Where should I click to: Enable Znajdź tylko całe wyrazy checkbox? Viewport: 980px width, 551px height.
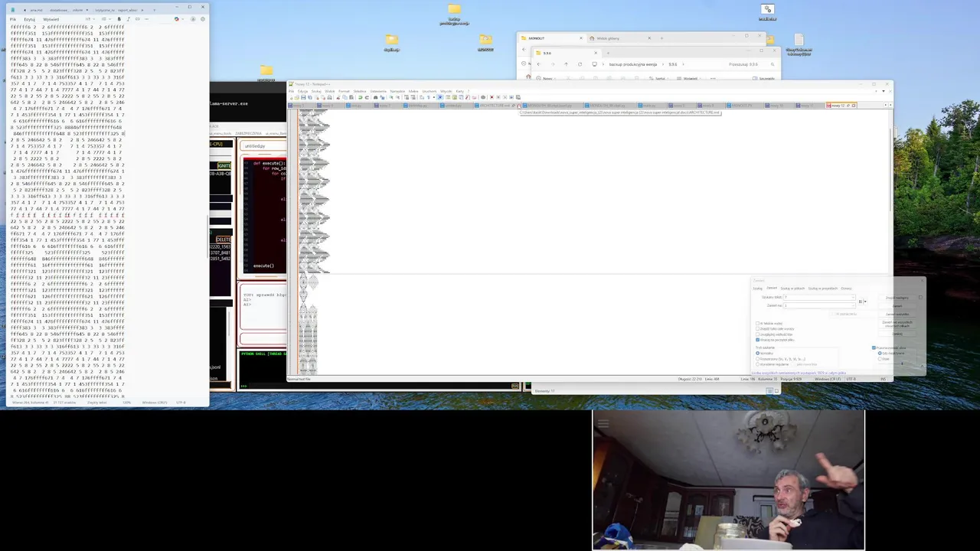point(757,329)
